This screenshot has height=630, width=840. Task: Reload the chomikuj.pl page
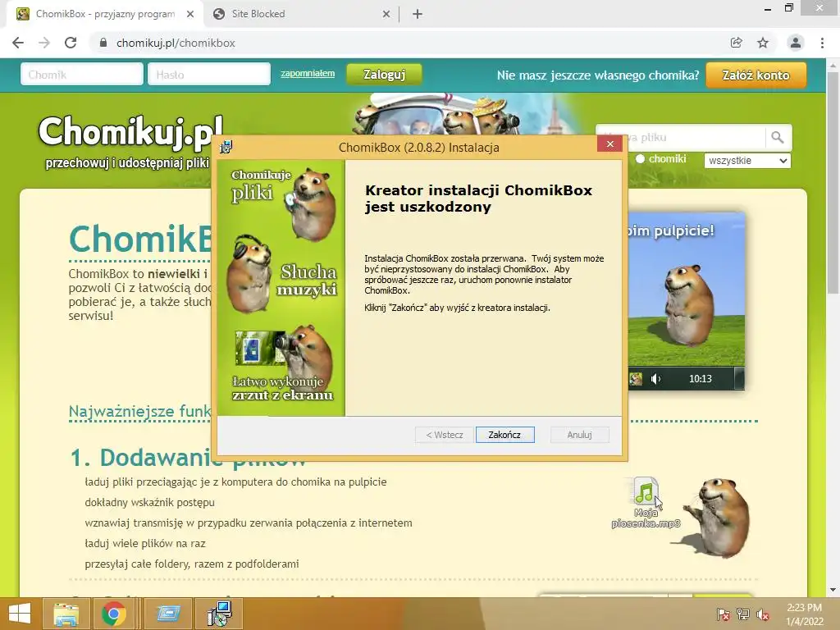coord(71,43)
